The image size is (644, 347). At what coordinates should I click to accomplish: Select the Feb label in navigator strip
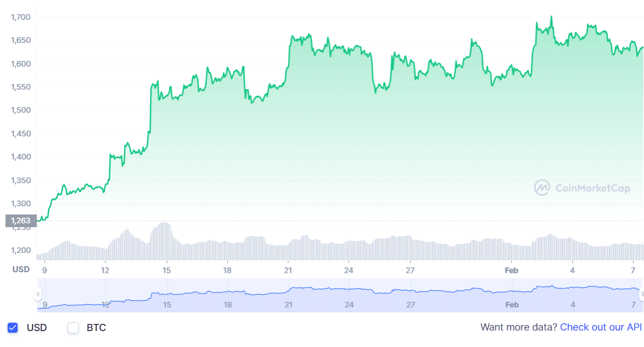coord(511,305)
